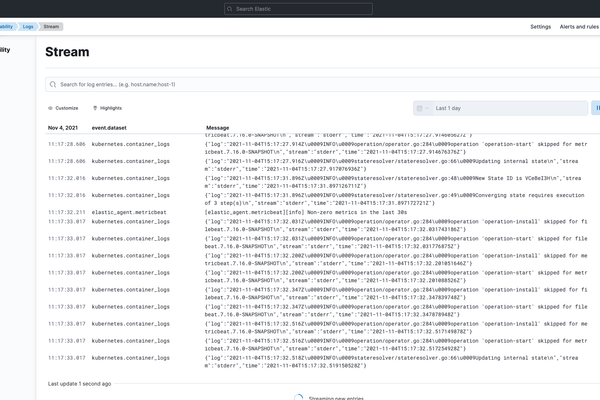Open the Customize options

[63, 108]
